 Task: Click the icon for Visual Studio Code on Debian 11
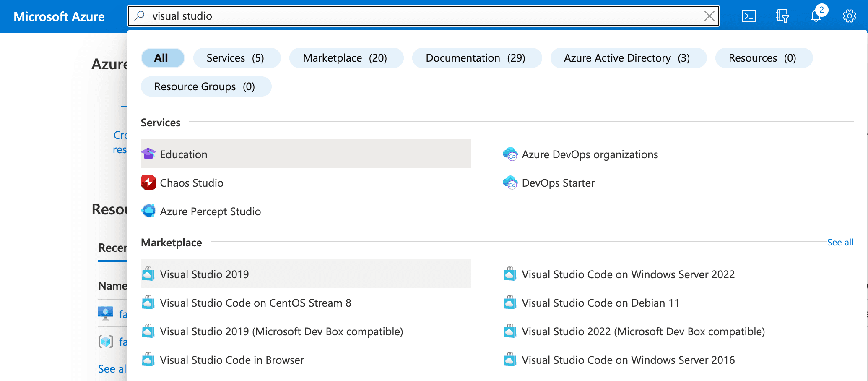(x=510, y=303)
